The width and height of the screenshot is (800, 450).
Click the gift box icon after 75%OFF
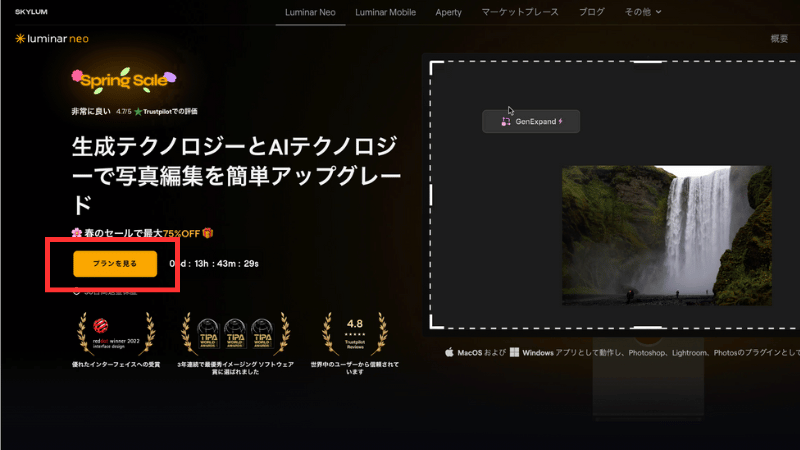point(208,233)
